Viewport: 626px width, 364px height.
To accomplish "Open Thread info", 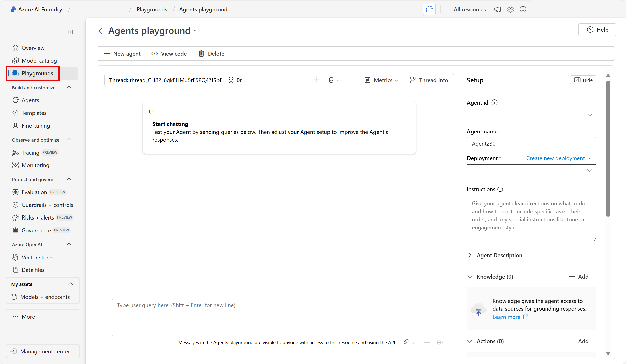I will pyautogui.click(x=429, y=80).
